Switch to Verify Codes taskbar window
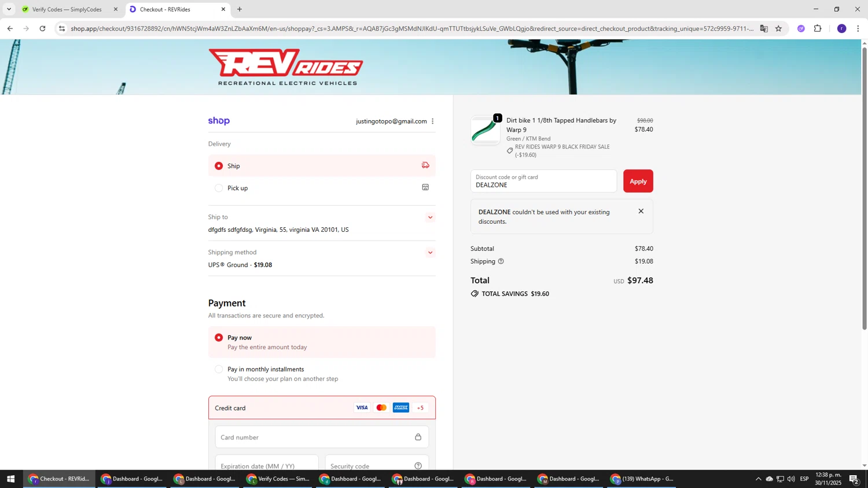Screen dimensions: 868x488 (278, 479)
